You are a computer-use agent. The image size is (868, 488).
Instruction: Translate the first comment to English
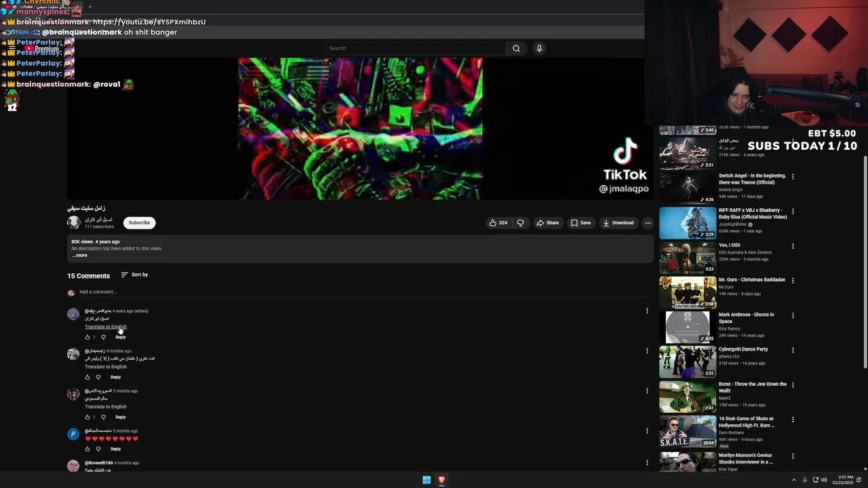[106, 327]
